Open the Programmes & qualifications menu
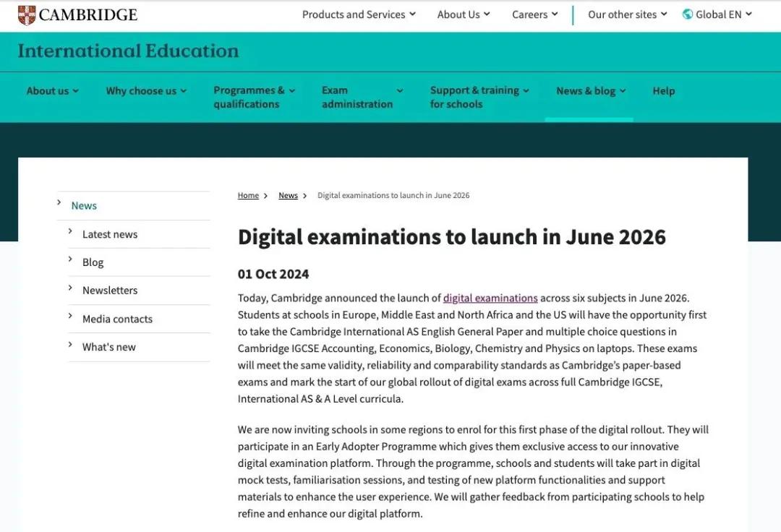Screen dimensions: 781x532 [254, 97]
